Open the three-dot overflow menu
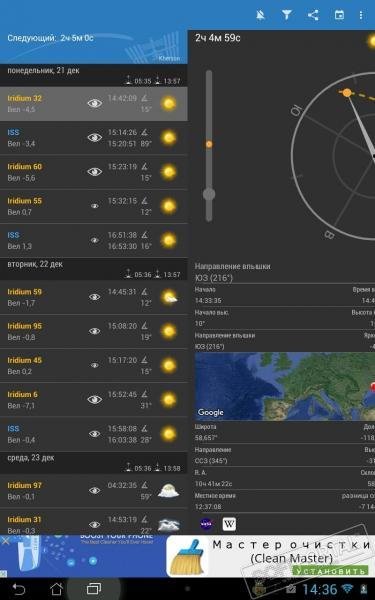375x600 pixels. point(361,15)
